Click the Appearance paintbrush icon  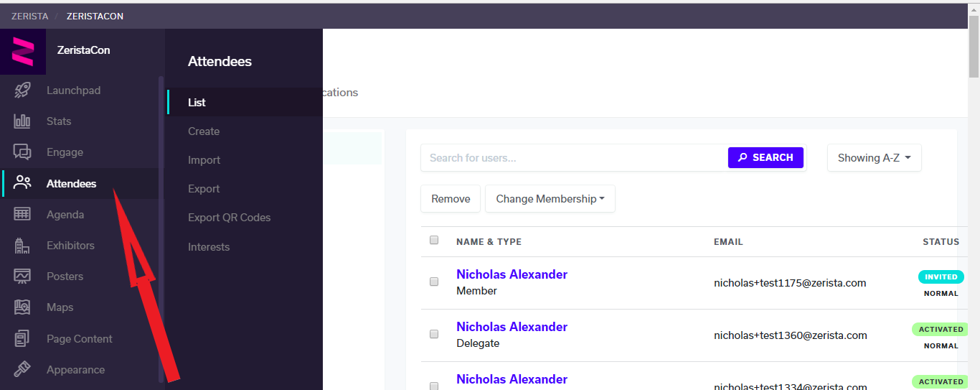click(22, 369)
